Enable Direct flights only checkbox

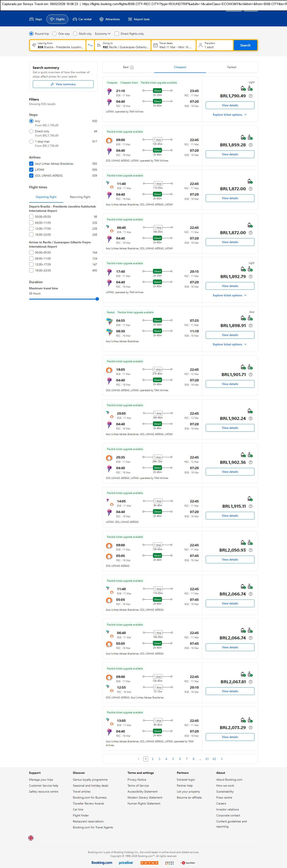pos(117,34)
